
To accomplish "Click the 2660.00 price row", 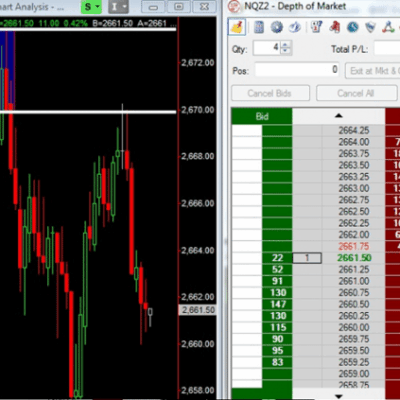I will (x=354, y=327).
